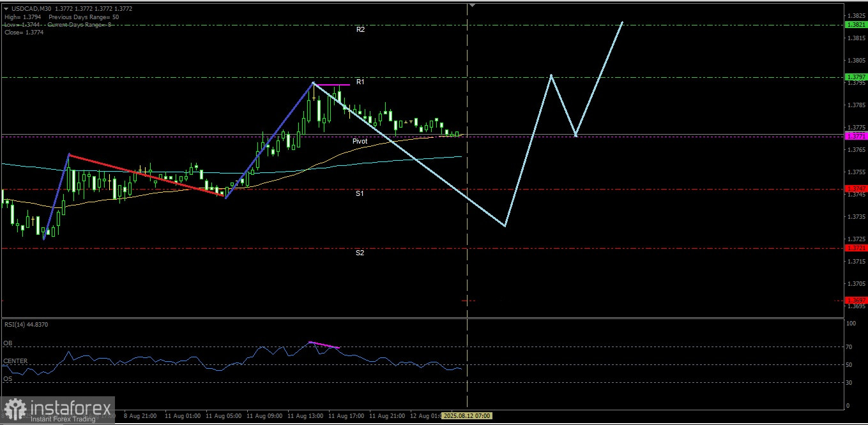Click the 1.3735 price scale value
Viewport: 868px width, 425px height.
tap(856, 217)
